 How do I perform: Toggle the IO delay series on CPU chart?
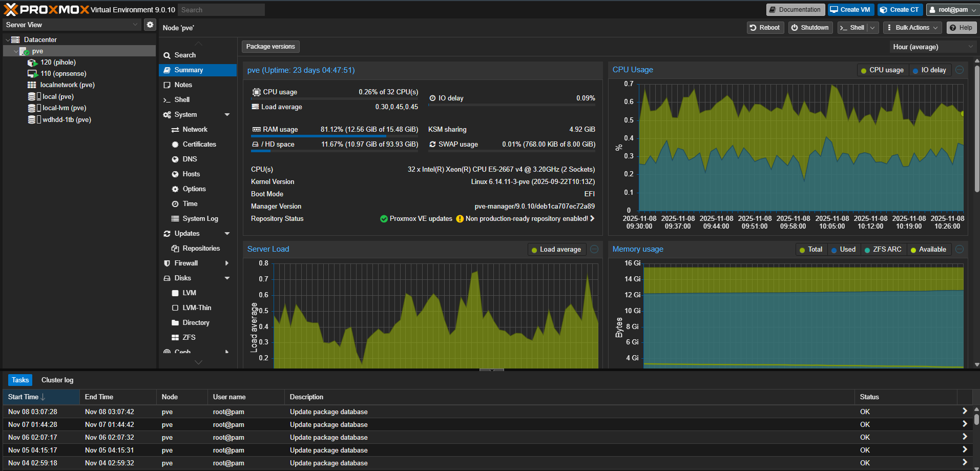(930, 70)
